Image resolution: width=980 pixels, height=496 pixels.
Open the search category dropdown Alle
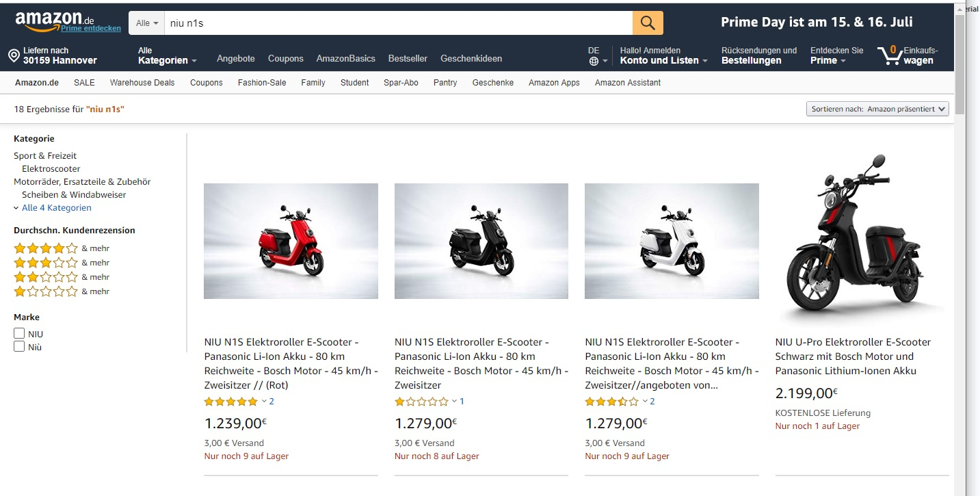[146, 23]
